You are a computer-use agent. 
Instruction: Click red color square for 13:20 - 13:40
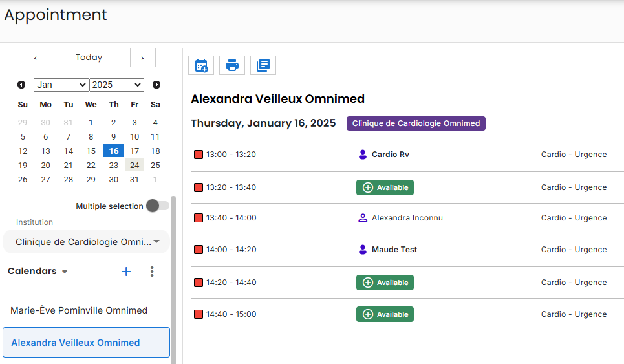point(199,187)
